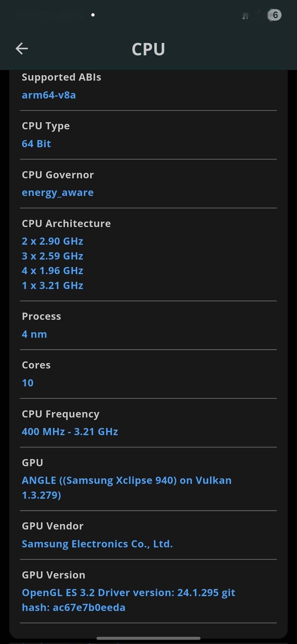Screen dimensions: 297x644
Task: Tap Samsung Electronics Co., Ltd. vendor value
Action: point(97,544)
